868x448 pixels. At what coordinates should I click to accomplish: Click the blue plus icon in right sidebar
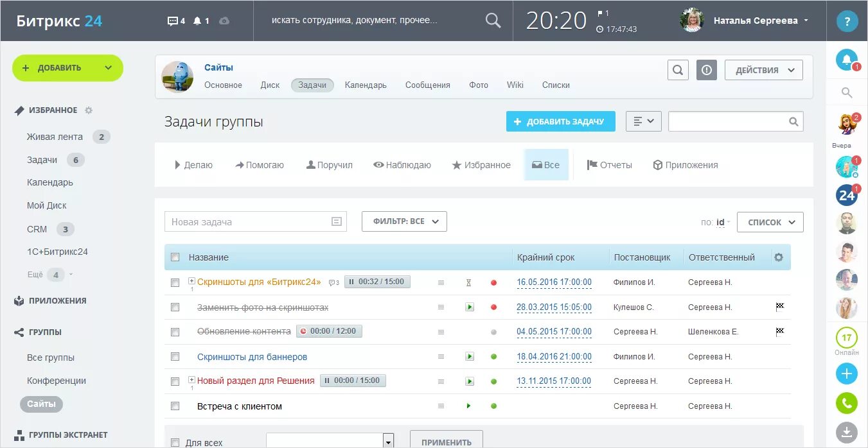click(847, 374)
